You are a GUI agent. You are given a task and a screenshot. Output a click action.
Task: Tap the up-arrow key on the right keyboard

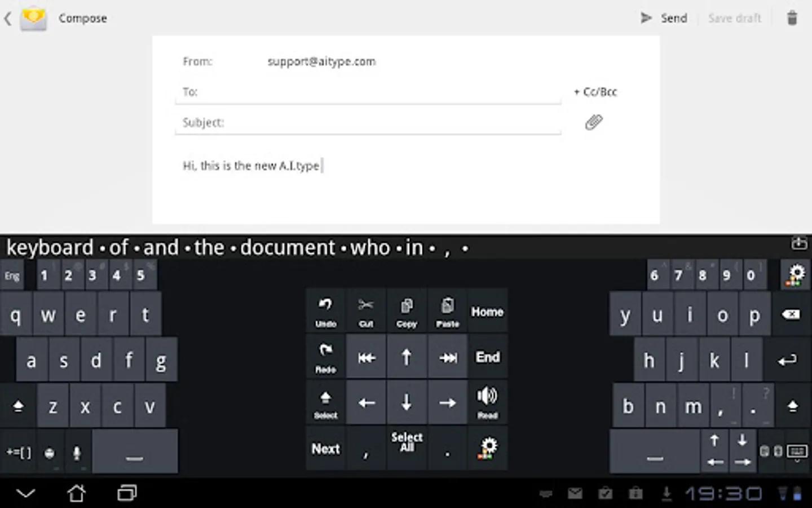[x=714, y=441]
